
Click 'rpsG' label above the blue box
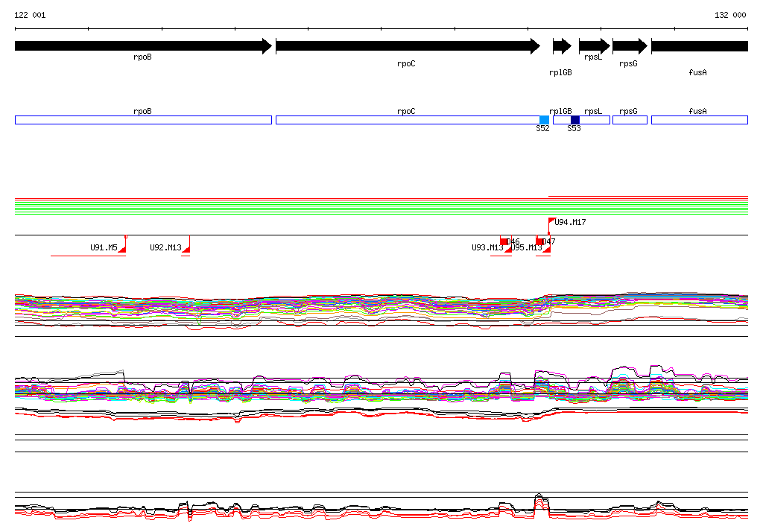(x=628, y=112)
